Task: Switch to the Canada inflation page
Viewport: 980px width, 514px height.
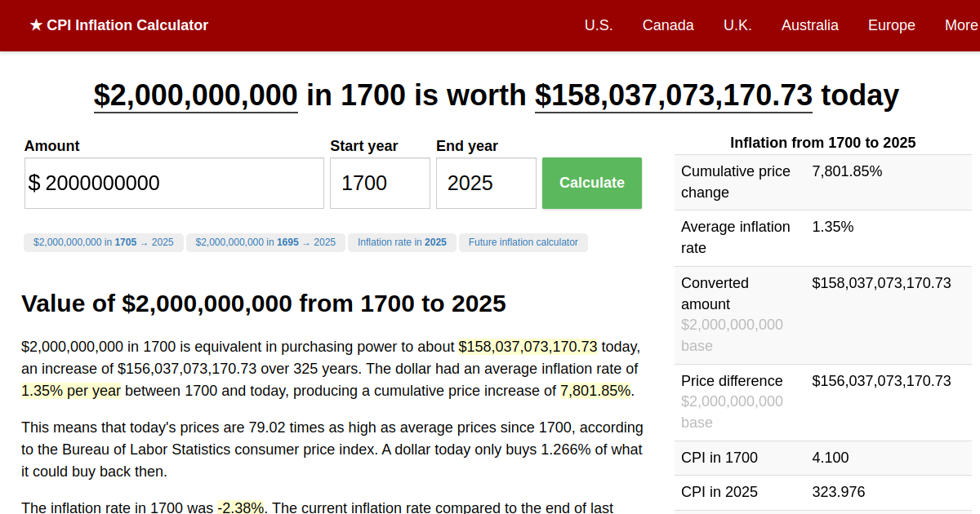Action: pos(668,25)
